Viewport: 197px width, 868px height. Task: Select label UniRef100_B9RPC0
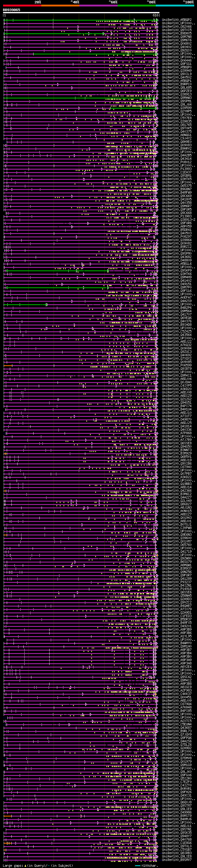(x=177, y=84)
